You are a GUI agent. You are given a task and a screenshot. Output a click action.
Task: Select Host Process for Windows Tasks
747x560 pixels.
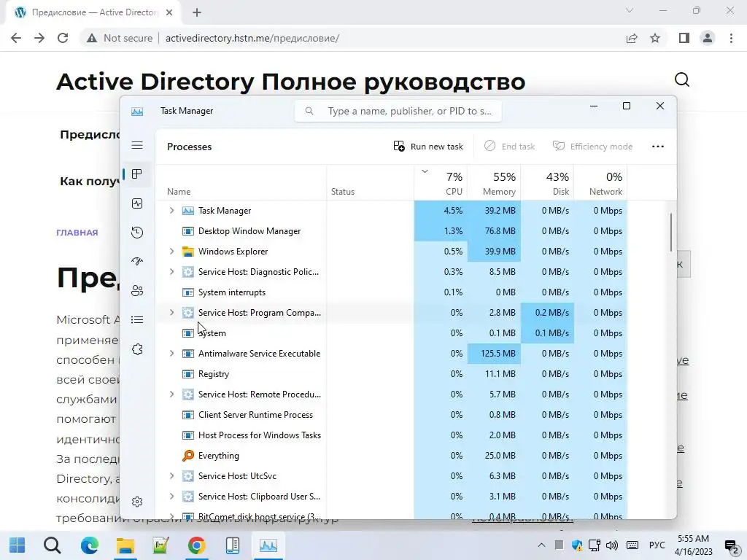392,435
